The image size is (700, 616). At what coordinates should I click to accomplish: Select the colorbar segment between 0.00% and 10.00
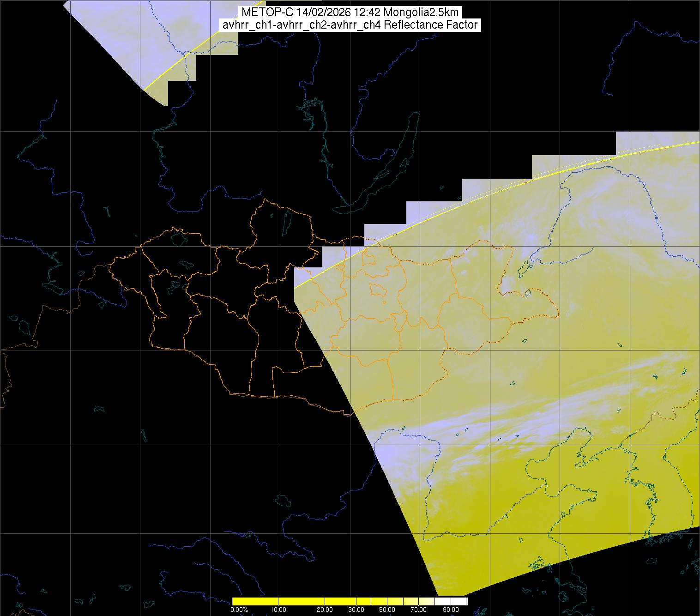click(x=255, y=601)
